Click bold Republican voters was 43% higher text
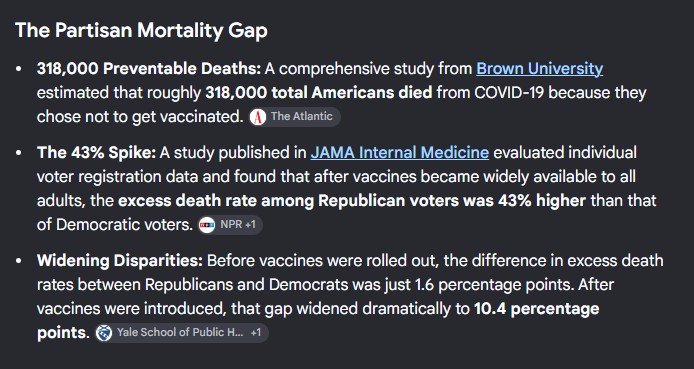Image resolution: width=694 pixels, height=369 pixels. (452, 201)
